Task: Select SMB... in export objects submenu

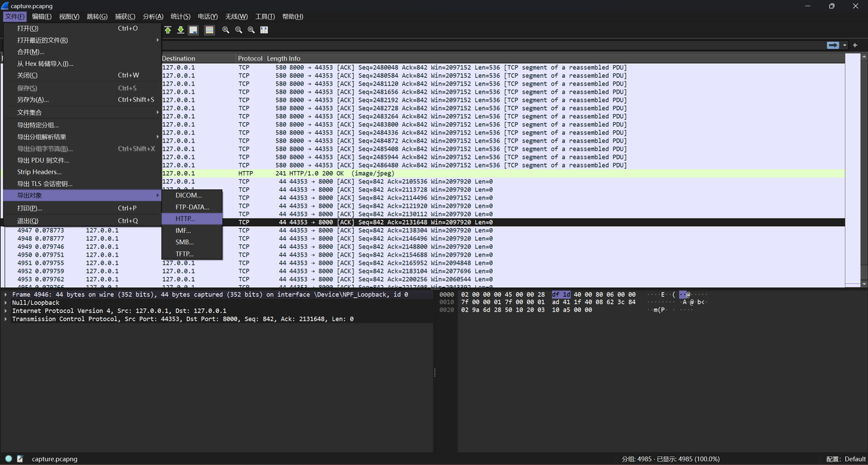Action: 192,242
